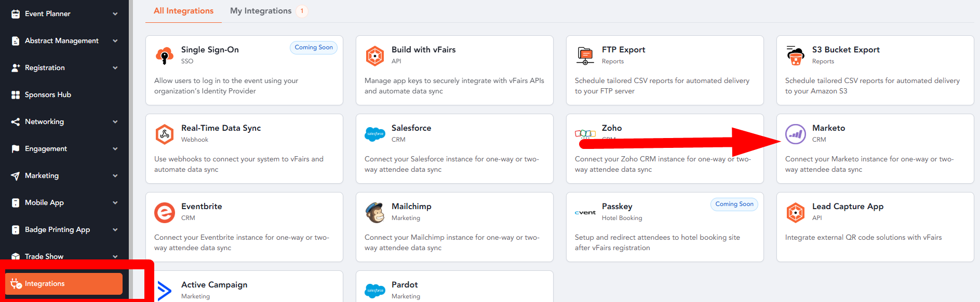The image size is (980, 302).
Task: Click the 'Webhook' label under Real-Time Data Sync
Action: point(195,140)
